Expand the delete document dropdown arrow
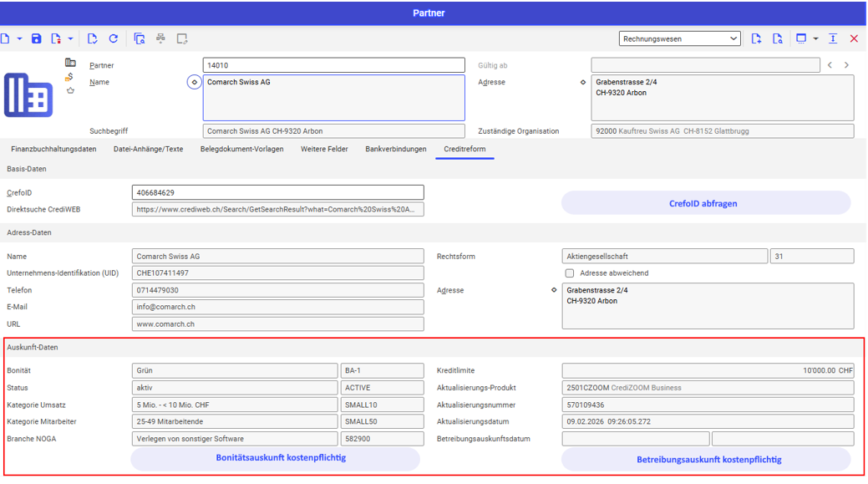868x484 pixels. coord(70,38)
